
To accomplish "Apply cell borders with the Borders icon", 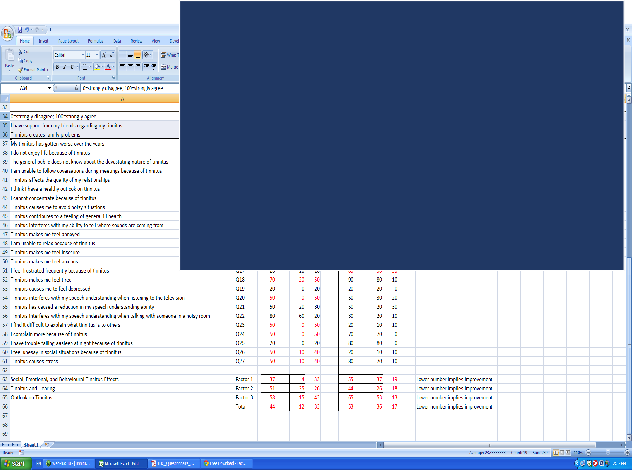I will pyautogui.click(x=85, y=67).
